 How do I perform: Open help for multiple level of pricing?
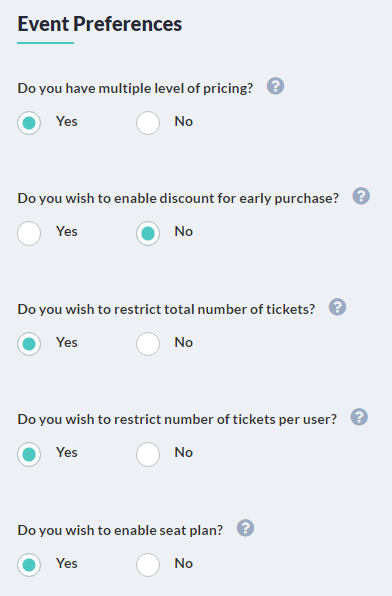coord(275,86)
